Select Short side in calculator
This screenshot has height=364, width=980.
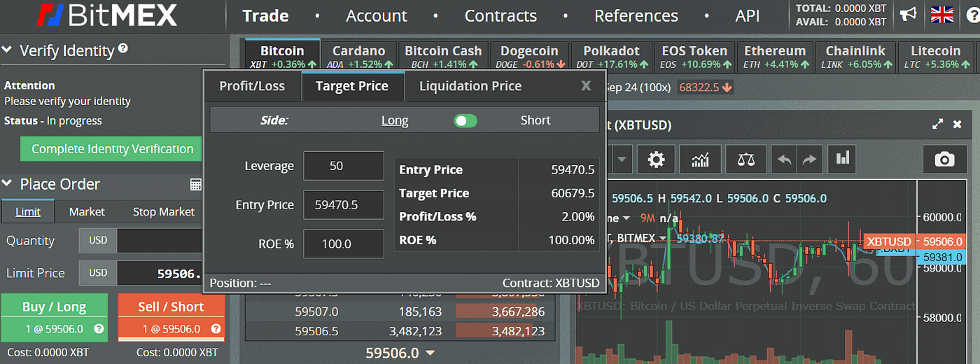pyautogui.click(x=535, y=120)
